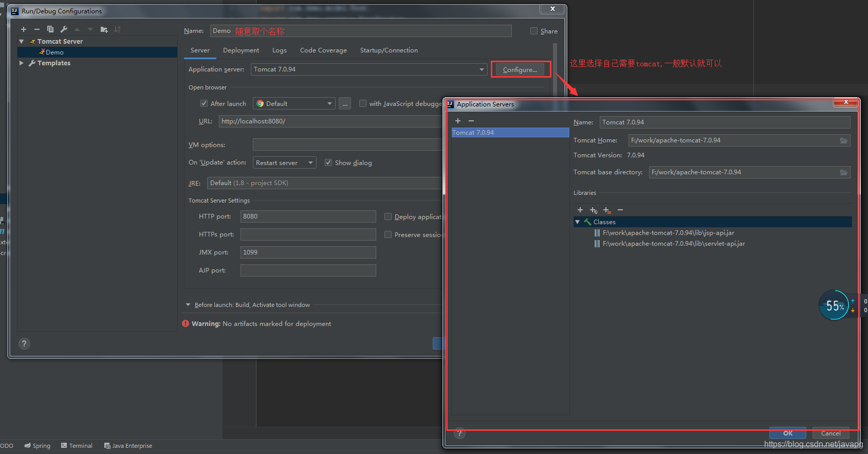Toggle Show dialog checkbox
This screenshot has width=868, height=454.
coord(328,162)
